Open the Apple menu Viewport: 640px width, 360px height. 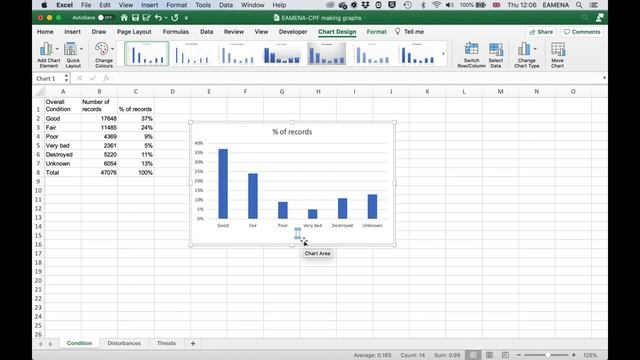pyautogui.click(x=44, y=5)
